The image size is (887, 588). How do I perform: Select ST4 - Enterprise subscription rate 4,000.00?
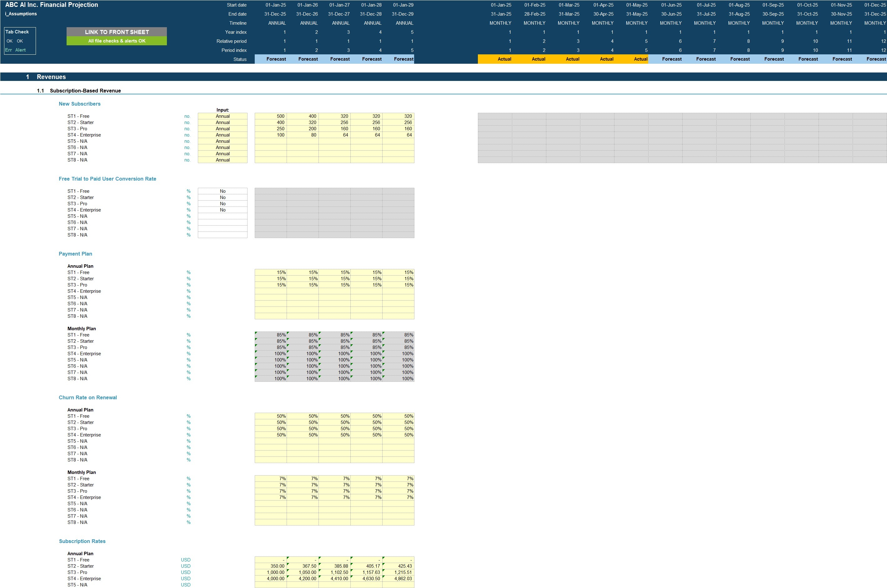point(271,579)
